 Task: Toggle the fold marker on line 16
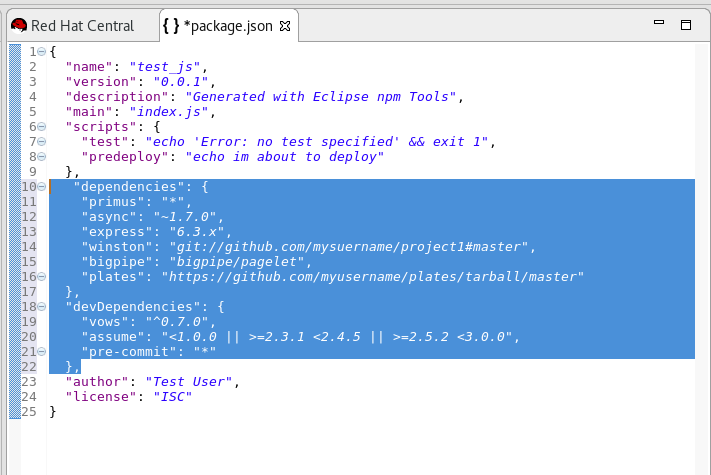click(42, 276)
